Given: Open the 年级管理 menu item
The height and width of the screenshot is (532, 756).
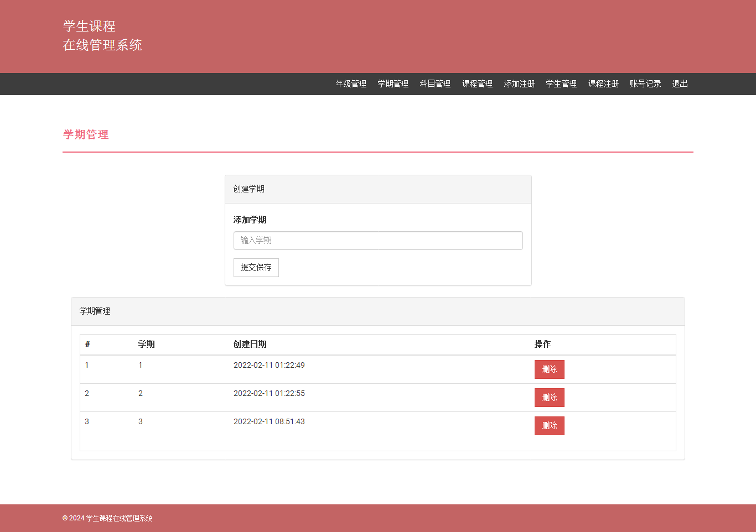Looking at the screenshot, I should 351,84.
